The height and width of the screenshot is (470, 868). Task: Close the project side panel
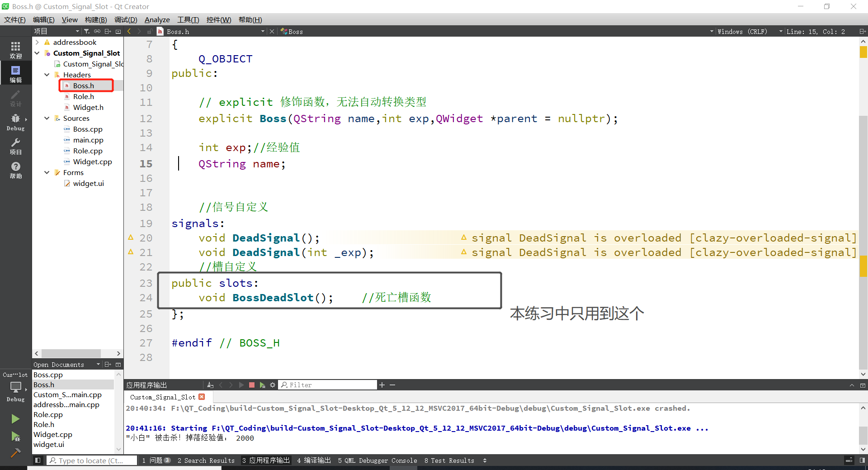[x=118, y=31]
